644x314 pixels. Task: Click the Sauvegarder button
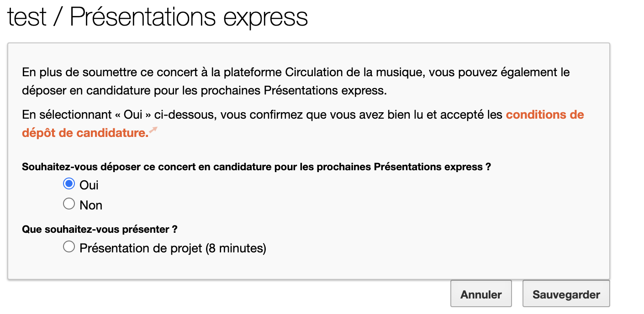(x=566, y=294)
